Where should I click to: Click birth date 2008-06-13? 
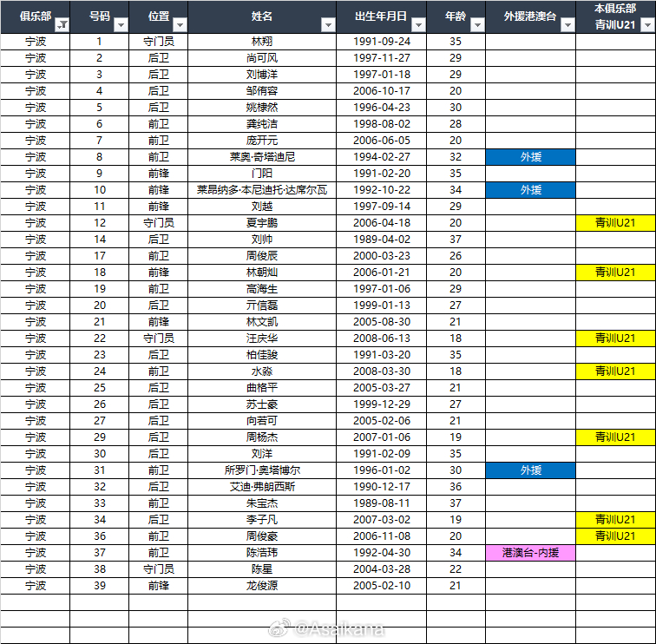[x=382, y=338]
